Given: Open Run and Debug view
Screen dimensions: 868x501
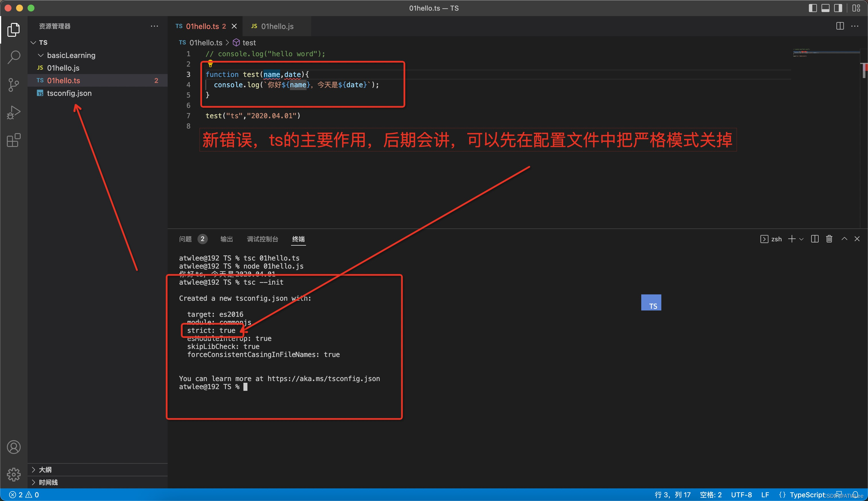Looking at the screenshot, I should [x=14, y=112].
